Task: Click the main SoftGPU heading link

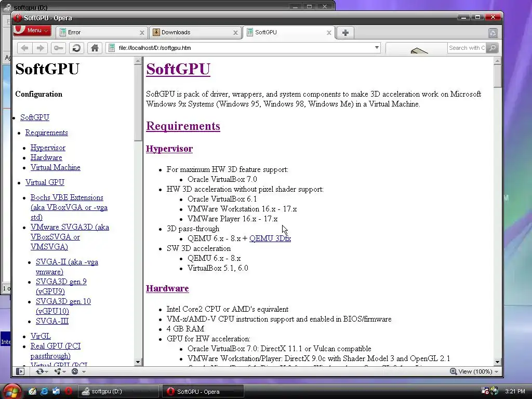Action: click(x=178, y=69)
